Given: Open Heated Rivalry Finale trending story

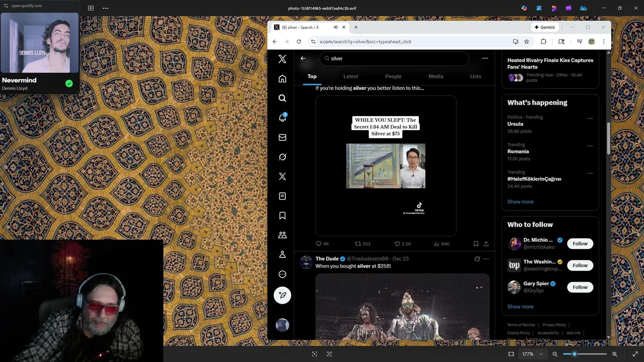Looking at the screenshot, I should pos(550,69).
